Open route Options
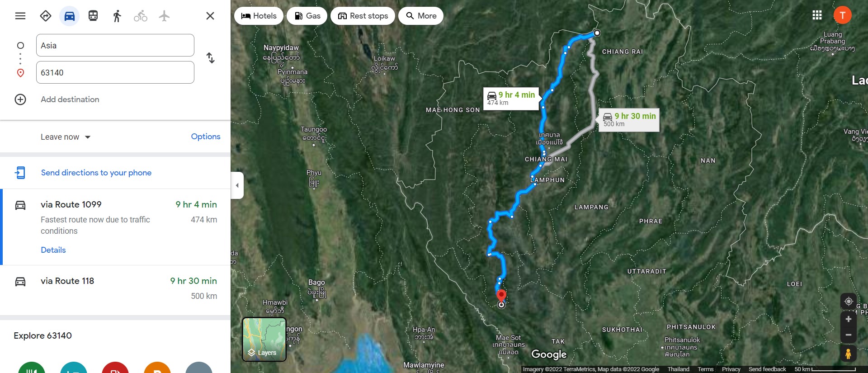The image size is (868, 373). [x=206, y=137]
